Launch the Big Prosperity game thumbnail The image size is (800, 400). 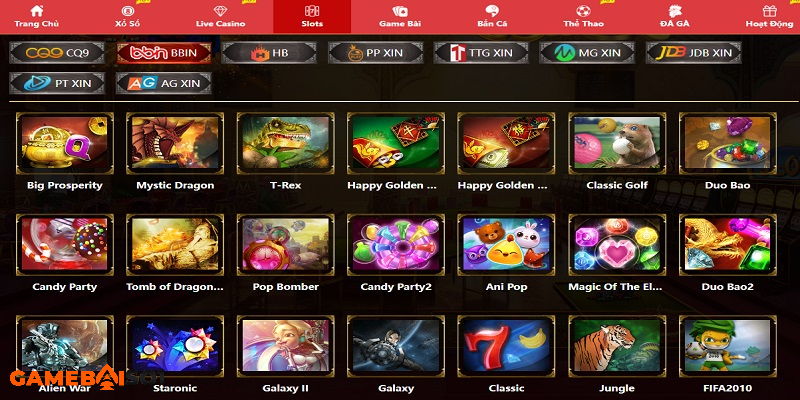click(x=65, y=143)
